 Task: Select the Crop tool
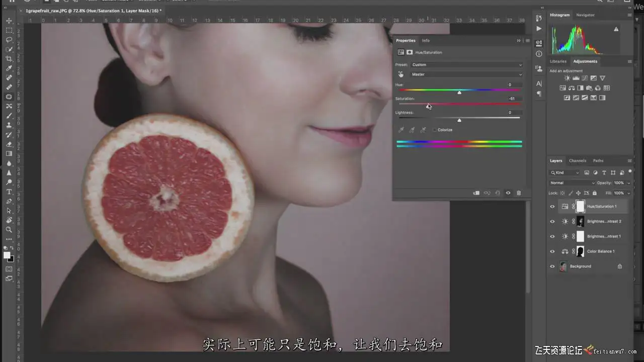pos(9,59)
